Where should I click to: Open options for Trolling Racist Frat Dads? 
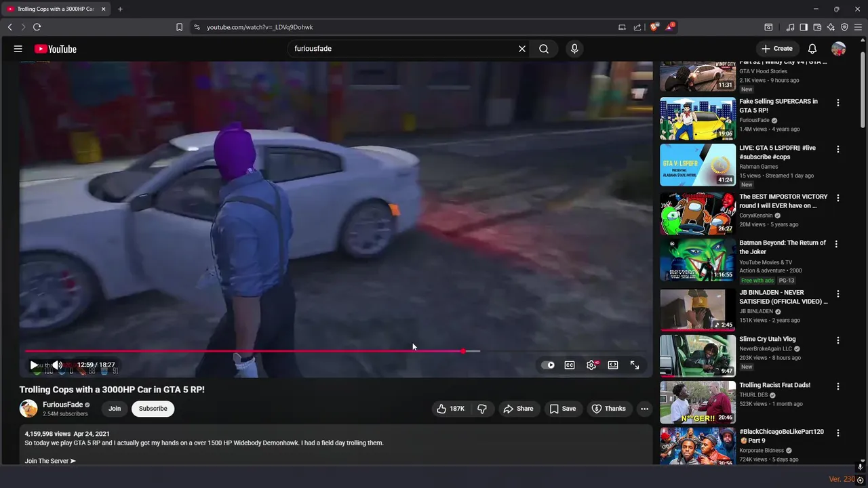(x=838, y=386)
